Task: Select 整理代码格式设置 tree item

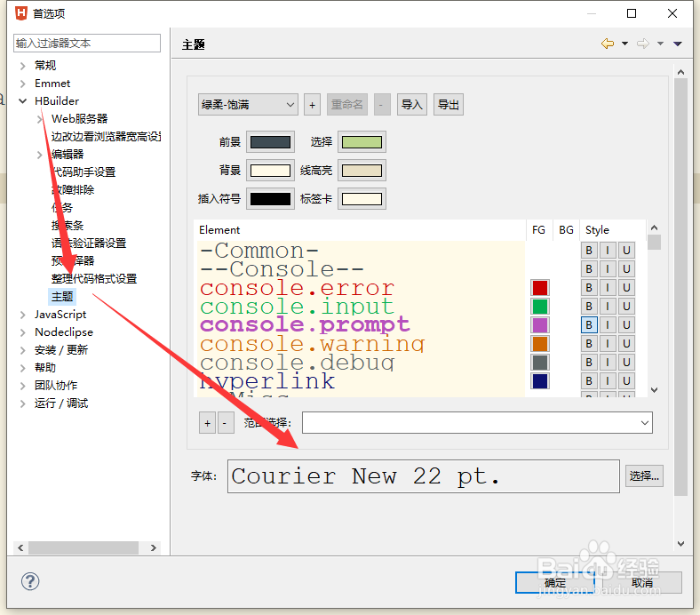Action: pyautogui.click(x=94, y=279)
